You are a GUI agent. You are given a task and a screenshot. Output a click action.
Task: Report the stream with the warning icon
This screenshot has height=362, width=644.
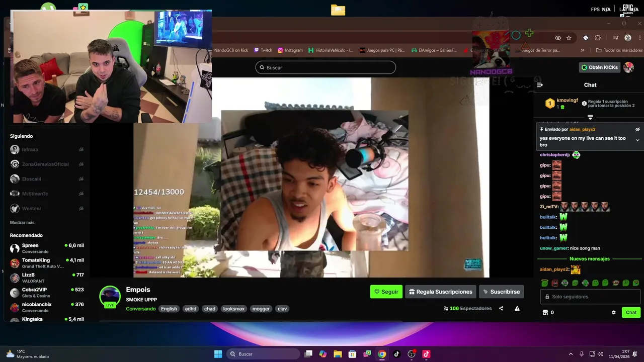[517, 308]
